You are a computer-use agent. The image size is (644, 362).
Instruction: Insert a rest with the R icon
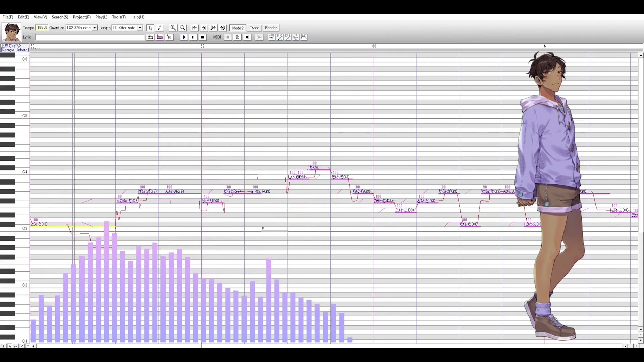click(x=169, y=37)
